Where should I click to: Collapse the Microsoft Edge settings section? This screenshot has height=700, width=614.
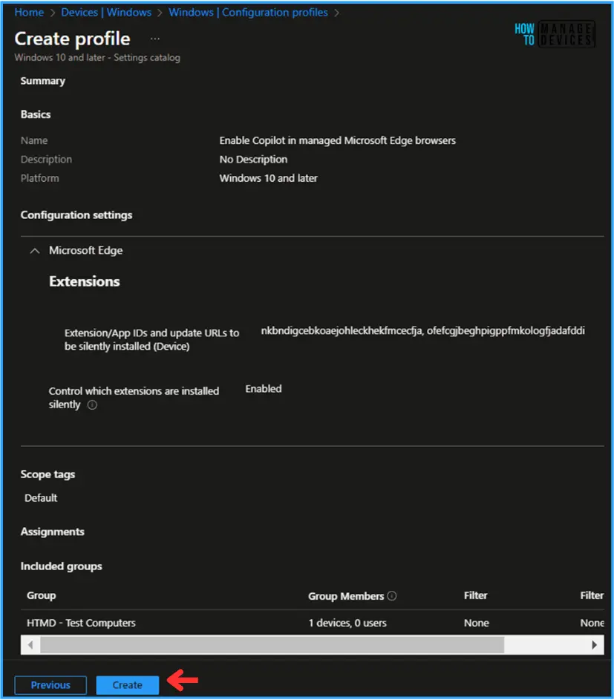pyautogui.click(x=35, y=251)
